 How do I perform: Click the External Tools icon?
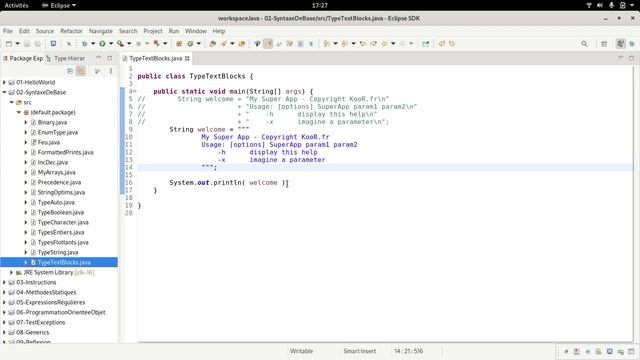(156, 44)
